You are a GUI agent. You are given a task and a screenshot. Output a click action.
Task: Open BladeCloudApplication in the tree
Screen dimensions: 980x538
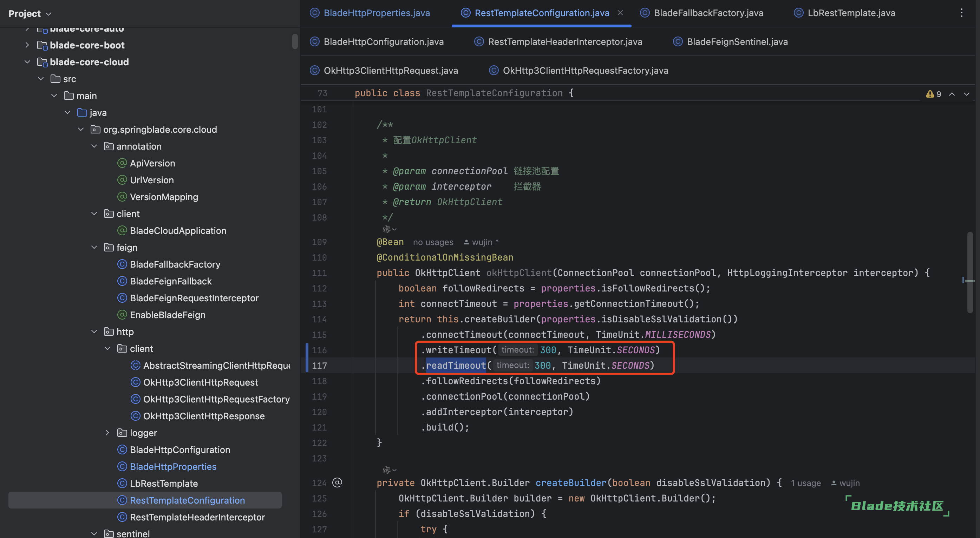pos(172,231)
